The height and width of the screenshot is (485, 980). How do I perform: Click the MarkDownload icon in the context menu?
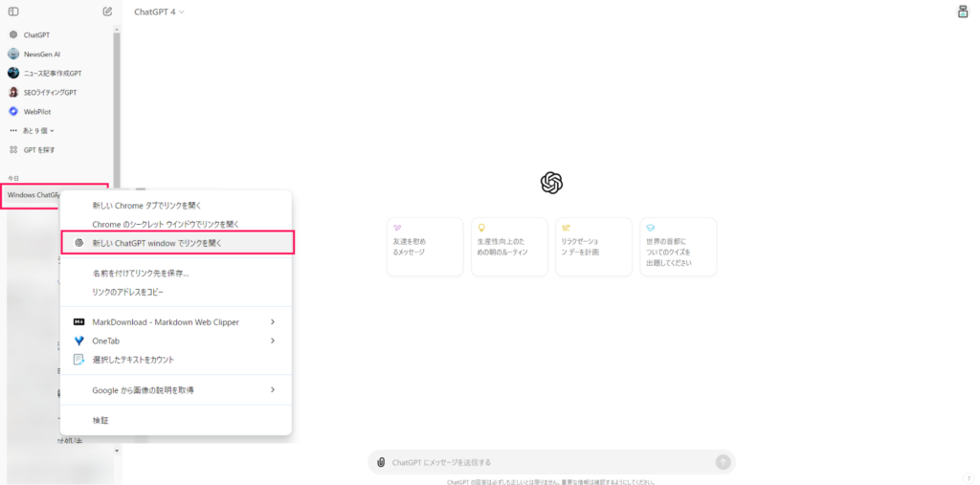[x=78, y=321]
